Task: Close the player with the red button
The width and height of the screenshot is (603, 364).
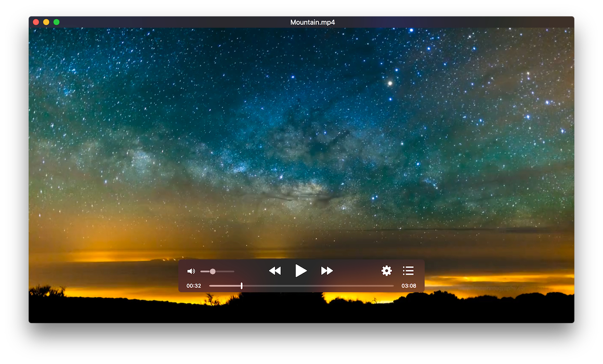Action: click(x=36, y=22)
